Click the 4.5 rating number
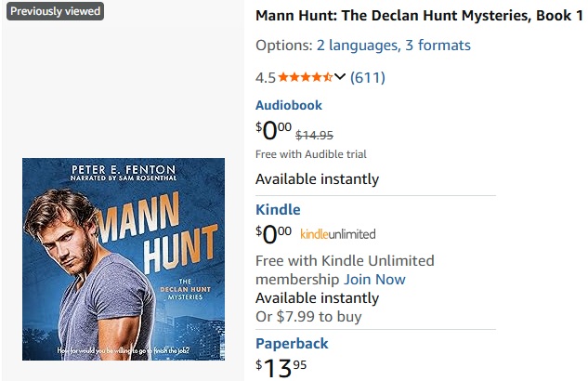This screenshot has width=588, height=381. pos(265,77)
